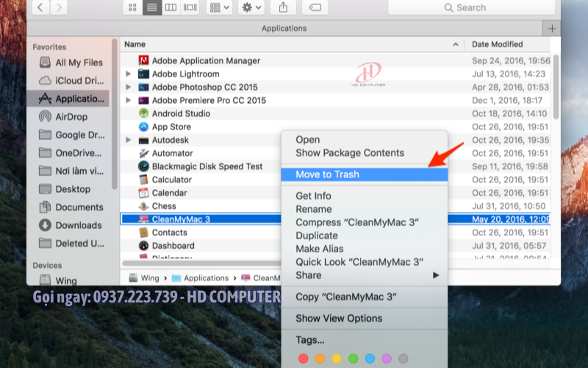588x368 pixels.
Task: Click the Android Studio app icon
Action: pos(144,113)
